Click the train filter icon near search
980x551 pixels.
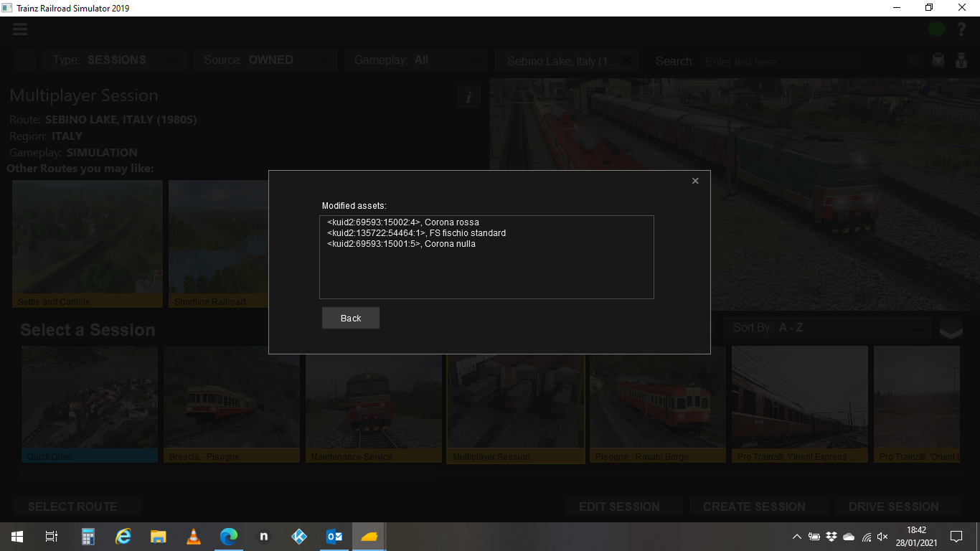pos(938,61)
